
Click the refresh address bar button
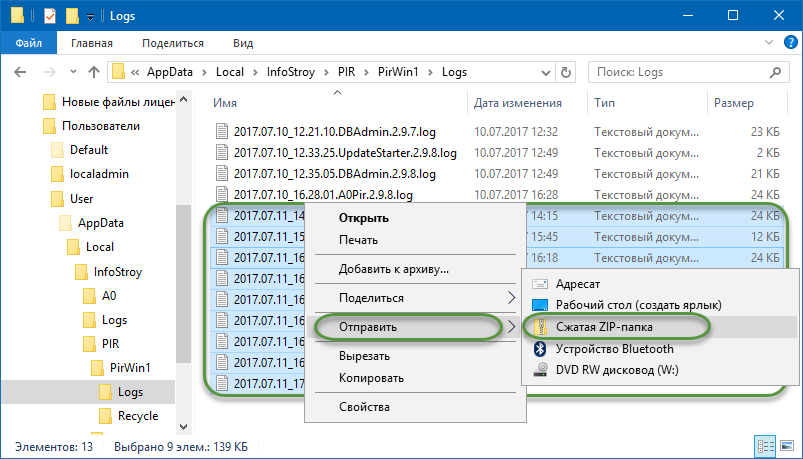(566, 72)
